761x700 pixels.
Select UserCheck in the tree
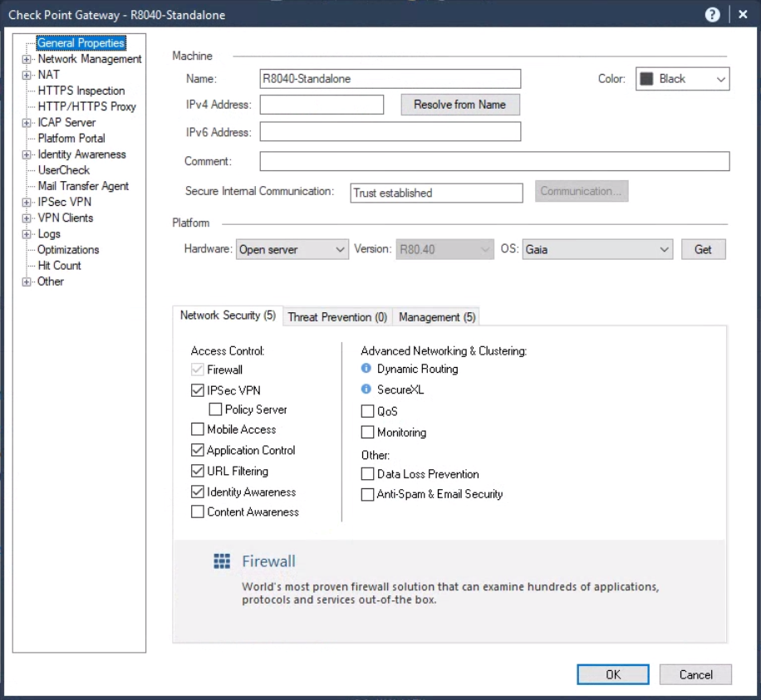tap(64, 170)
